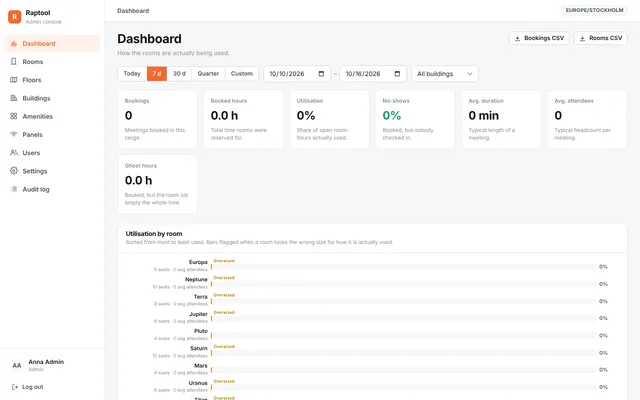
Task: Open Settings from sidebar
Action: click(52, 171)
